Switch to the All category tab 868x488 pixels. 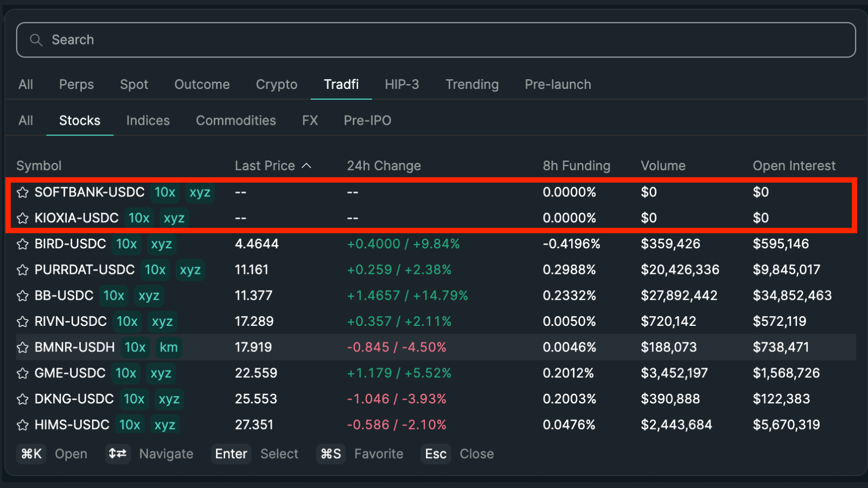pos(25,85)
